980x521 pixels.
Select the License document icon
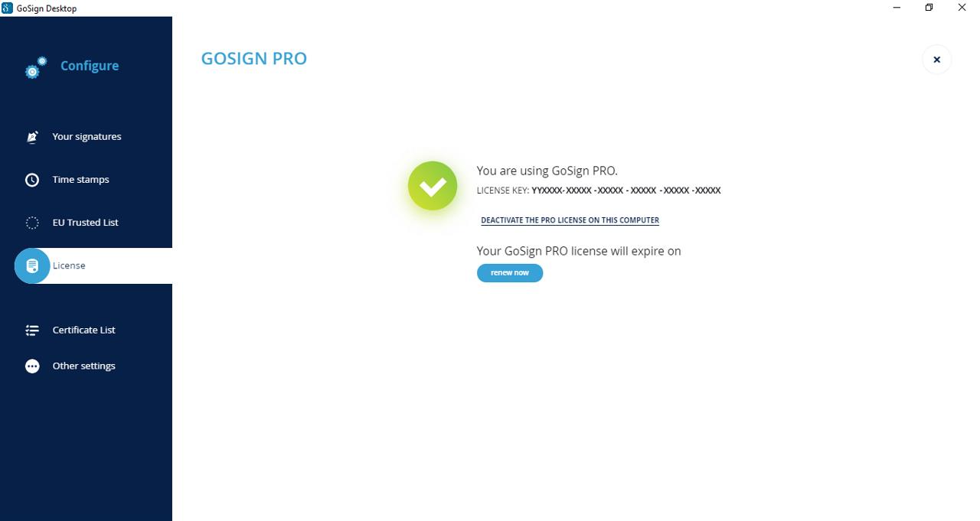(32, 265)
